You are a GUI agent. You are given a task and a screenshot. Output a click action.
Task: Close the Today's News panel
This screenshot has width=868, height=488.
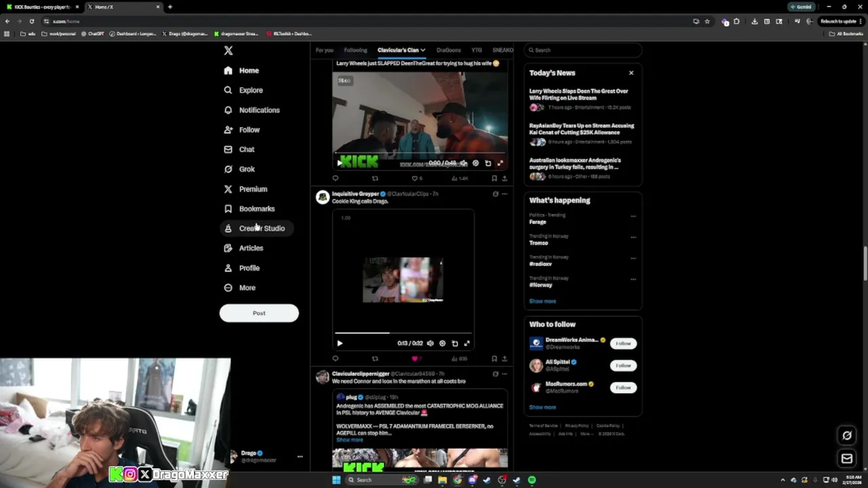pos(631,73)
